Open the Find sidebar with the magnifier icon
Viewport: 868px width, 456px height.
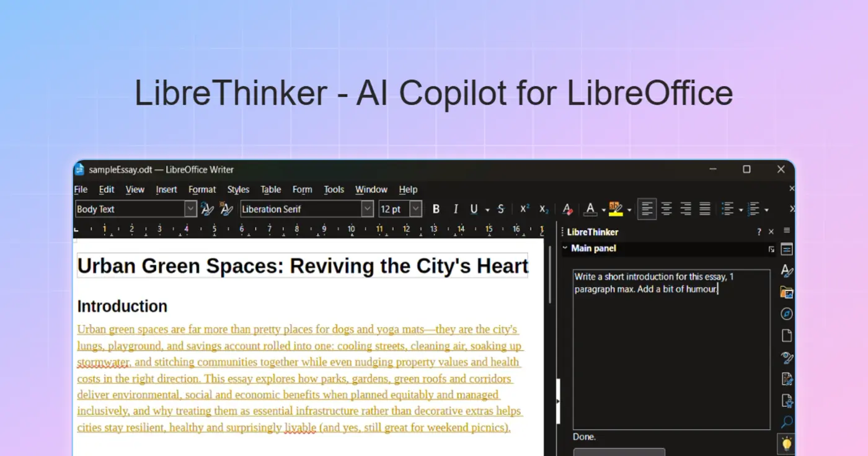point(786,422)
